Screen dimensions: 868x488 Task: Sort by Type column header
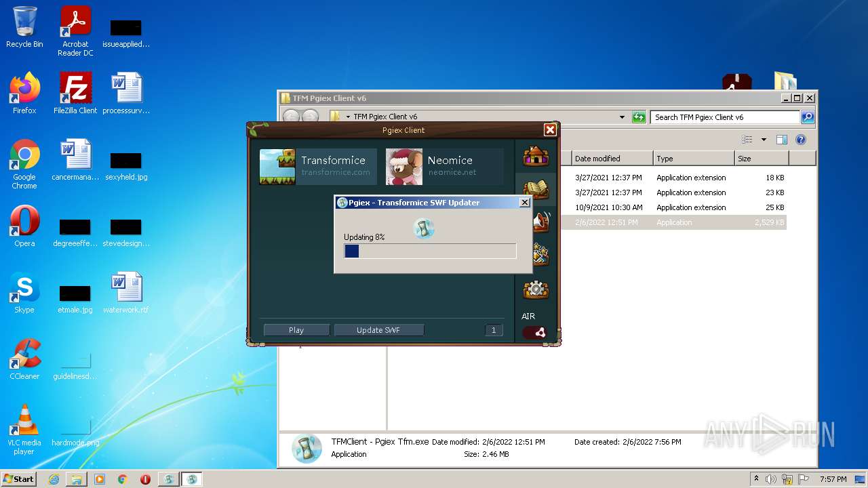694,159
